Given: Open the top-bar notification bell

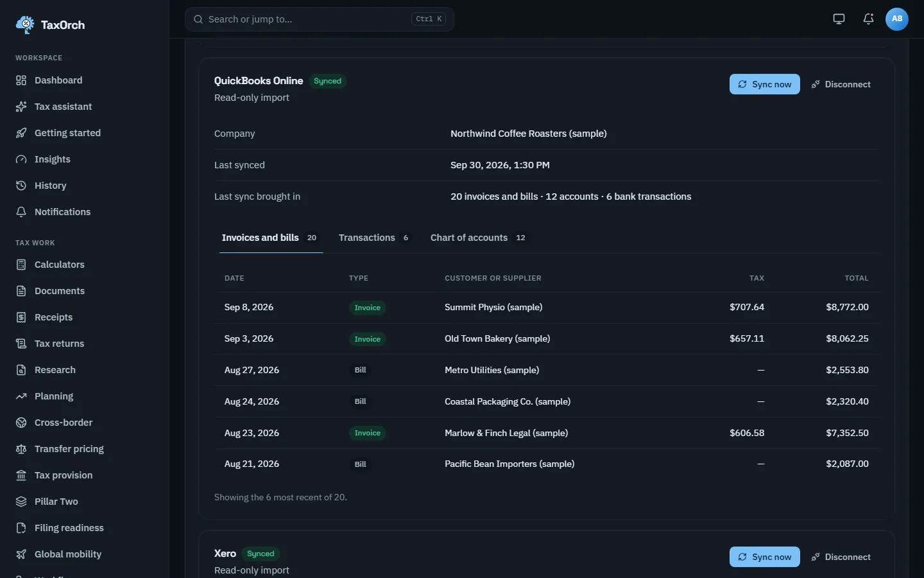Looking at the screenshot, I should [868, 19].
